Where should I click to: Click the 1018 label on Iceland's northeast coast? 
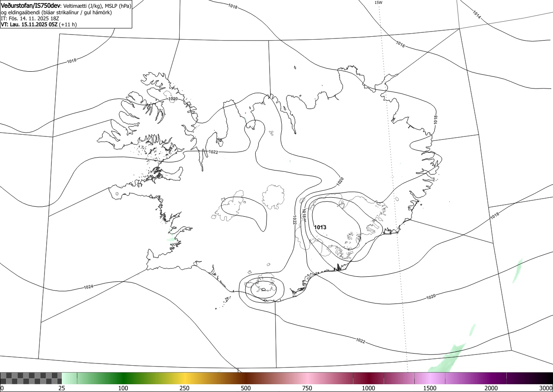click(x=436, y=120)
